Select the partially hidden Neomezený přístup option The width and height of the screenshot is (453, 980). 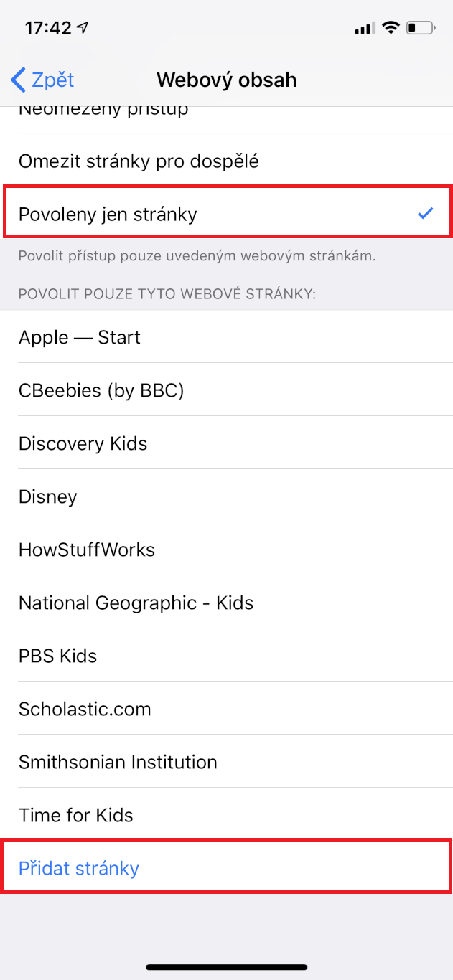pos(103,113)
